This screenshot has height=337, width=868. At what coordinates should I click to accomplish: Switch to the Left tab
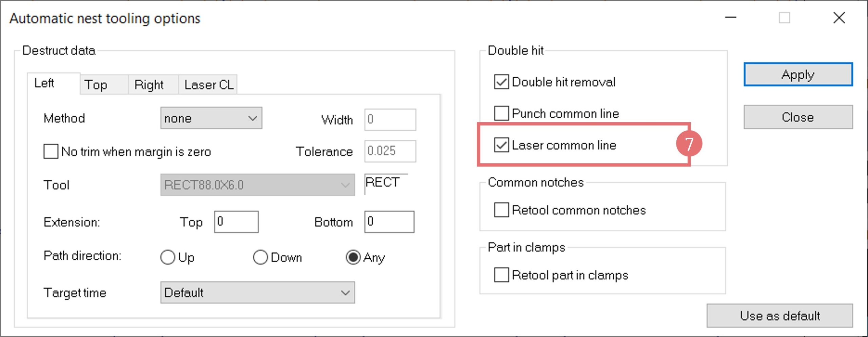(44, 83)
